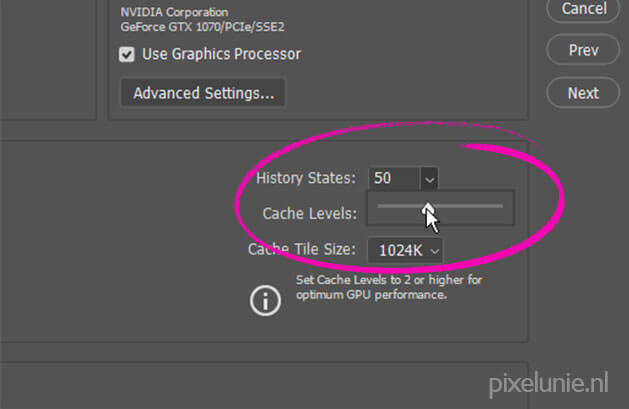Click the chevron in the Cache Tile Size box
629x409 pixels.
pos(434,251)
